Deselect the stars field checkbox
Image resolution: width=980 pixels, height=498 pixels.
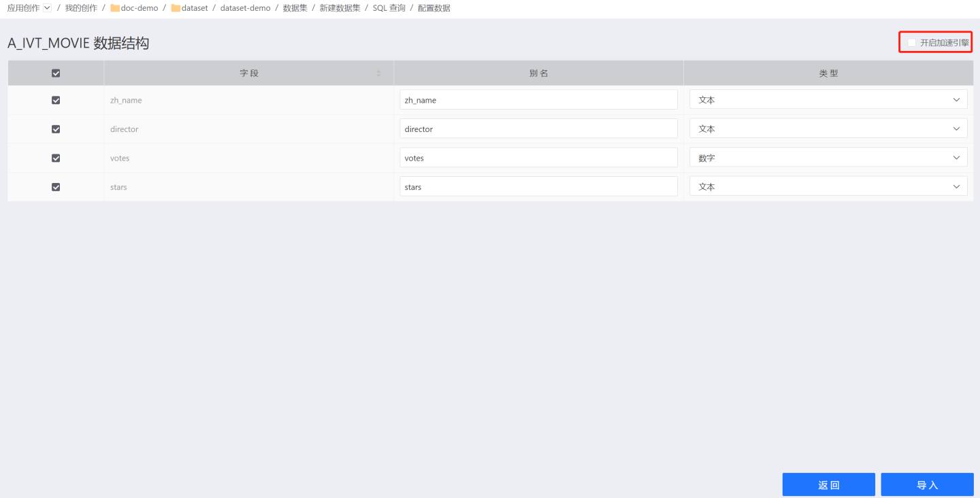[56, 187]
